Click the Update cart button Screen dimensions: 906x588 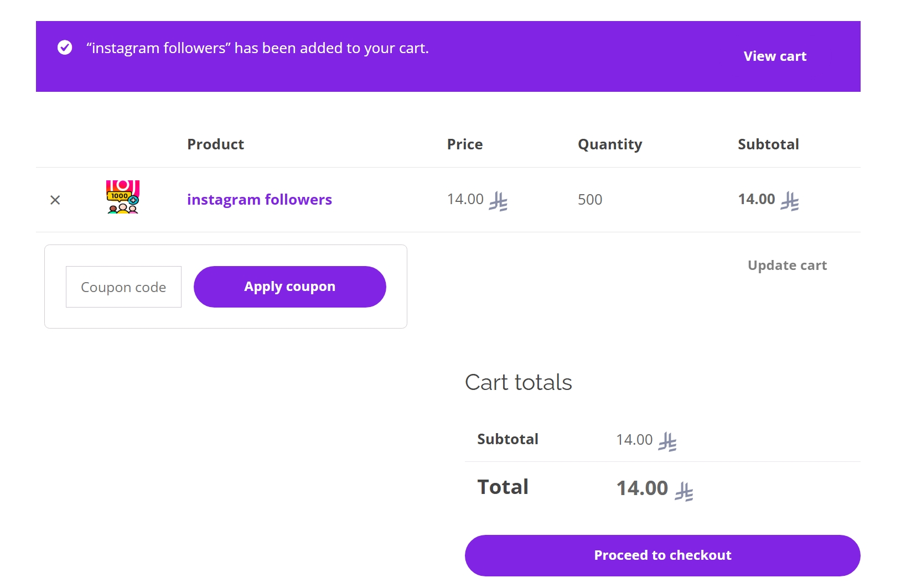click(x=787, y=266)
